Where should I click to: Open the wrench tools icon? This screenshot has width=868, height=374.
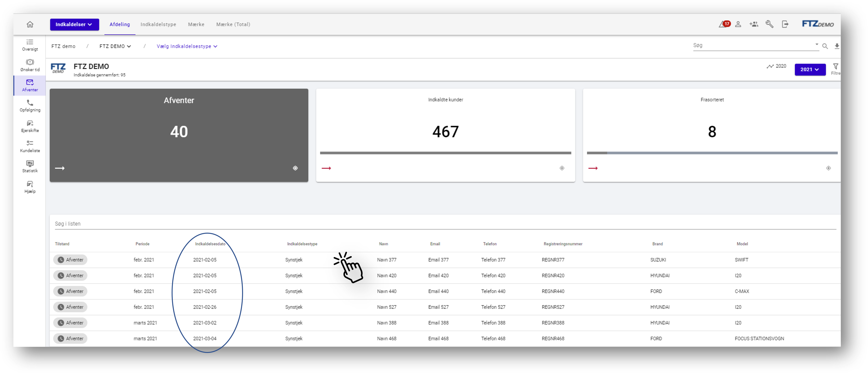769,24
